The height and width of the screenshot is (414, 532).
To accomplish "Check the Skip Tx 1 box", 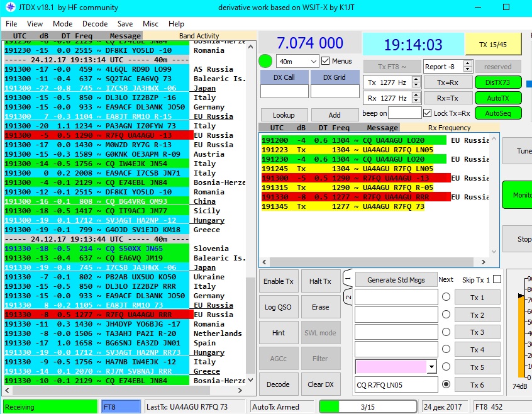I will (497, 279).
